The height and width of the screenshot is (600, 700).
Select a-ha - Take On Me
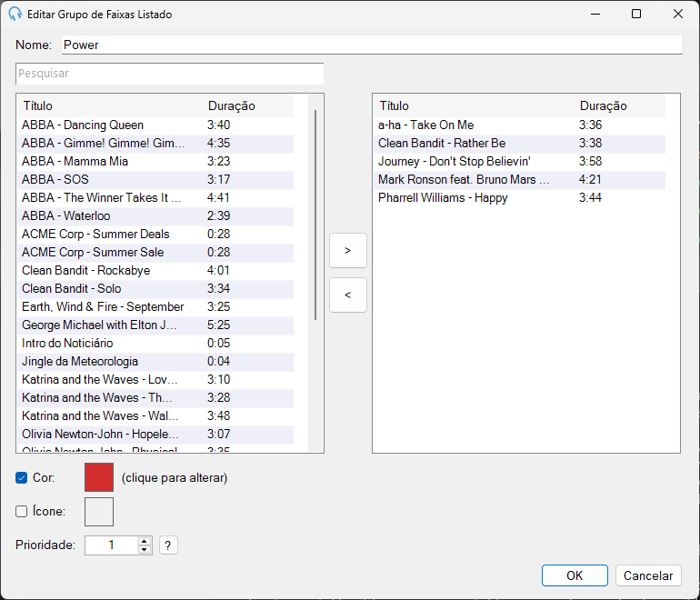point(520,125)
